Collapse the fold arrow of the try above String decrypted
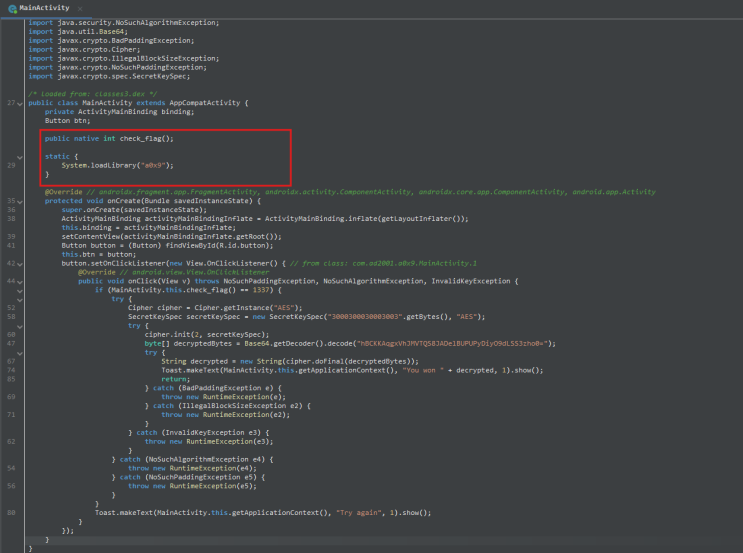 click(x=20, y=353)
